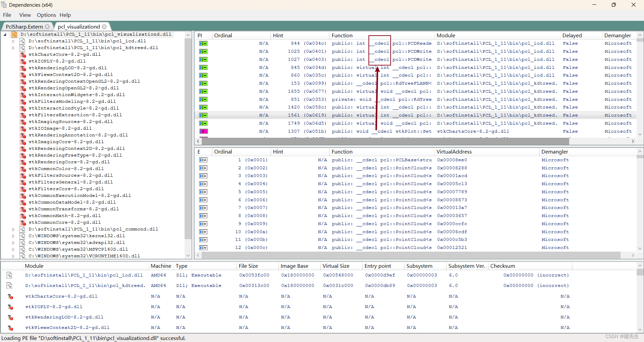Click missing-module icon beside vtkChartsCore-8.2-gd.dll in tree
The image size is (644, 342).
coord(23,55)
